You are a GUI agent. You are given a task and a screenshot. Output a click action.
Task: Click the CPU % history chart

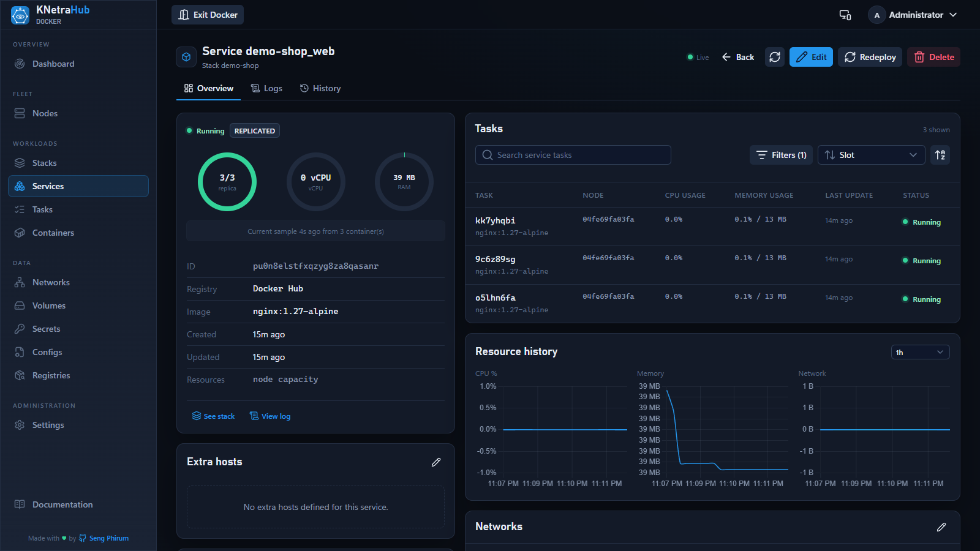(x=550, y=429)
